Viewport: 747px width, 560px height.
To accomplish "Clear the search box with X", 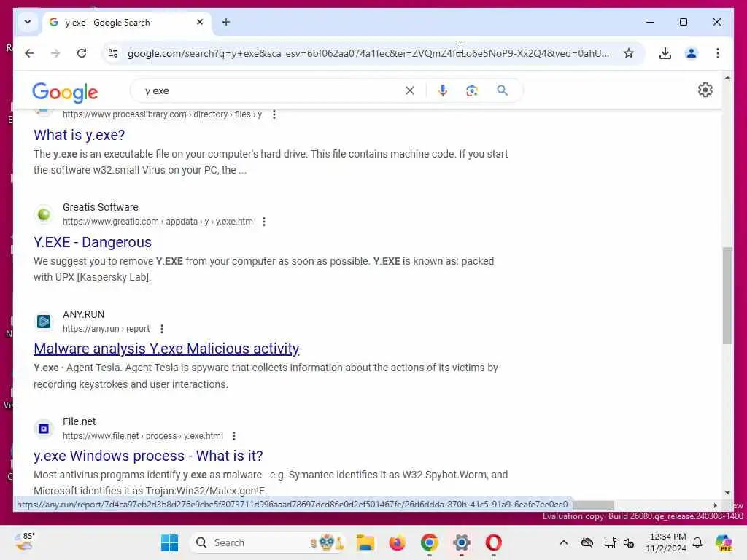I will [x=410, y=90].
